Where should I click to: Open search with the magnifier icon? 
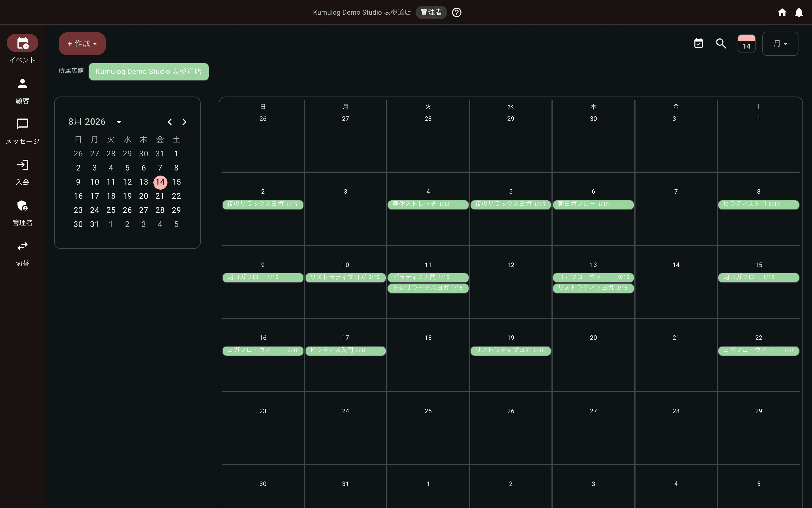coord(721,43)
